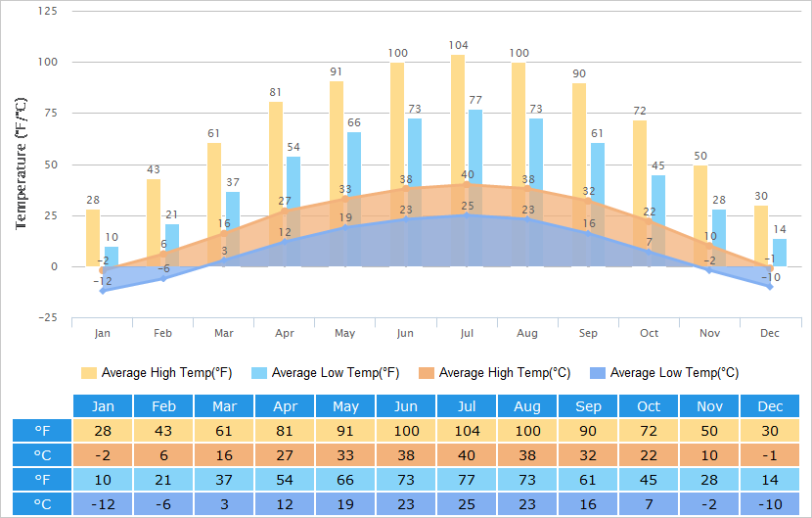Viewport: 812px width, 518px height.
Task: Click the Average Low Temp(°C) legend label
Action: 675,373
